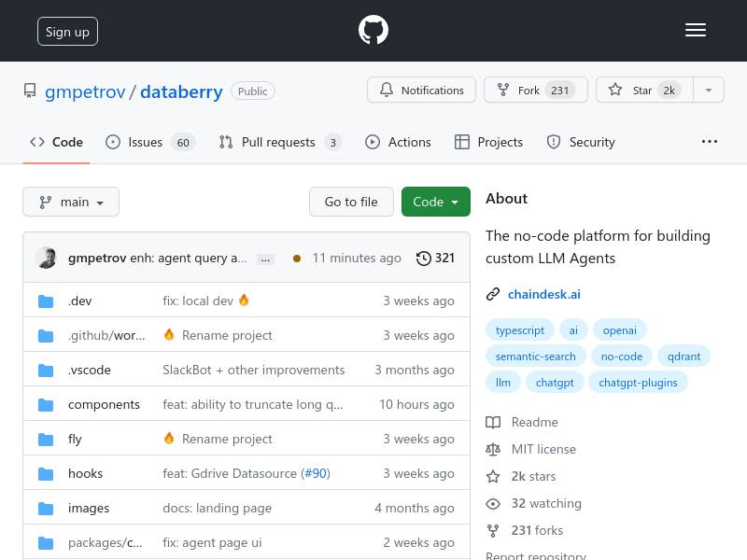Click the GitHub logo icon
Viewport: 747px width, 560px height.
coord(373,30)
